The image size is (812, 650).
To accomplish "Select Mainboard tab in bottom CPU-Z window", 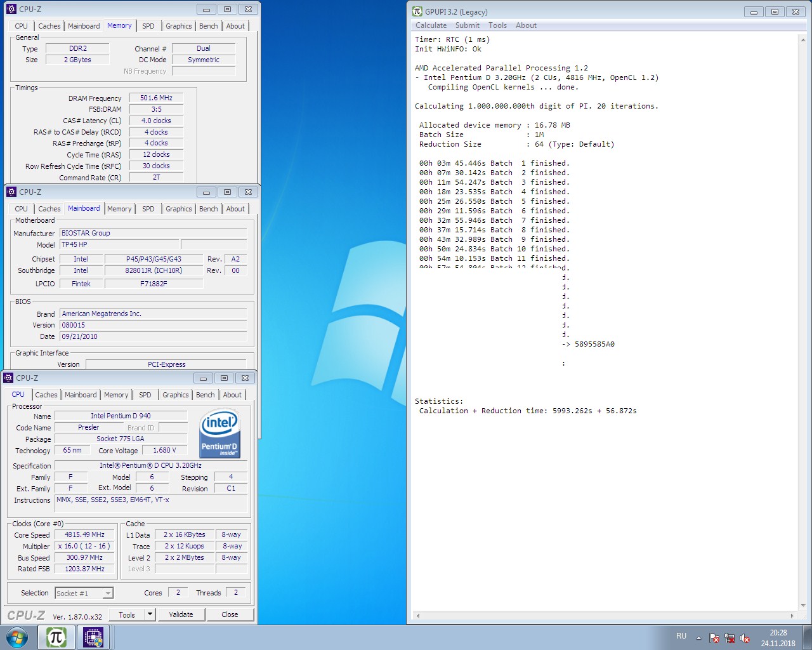I will click(81, 395).
